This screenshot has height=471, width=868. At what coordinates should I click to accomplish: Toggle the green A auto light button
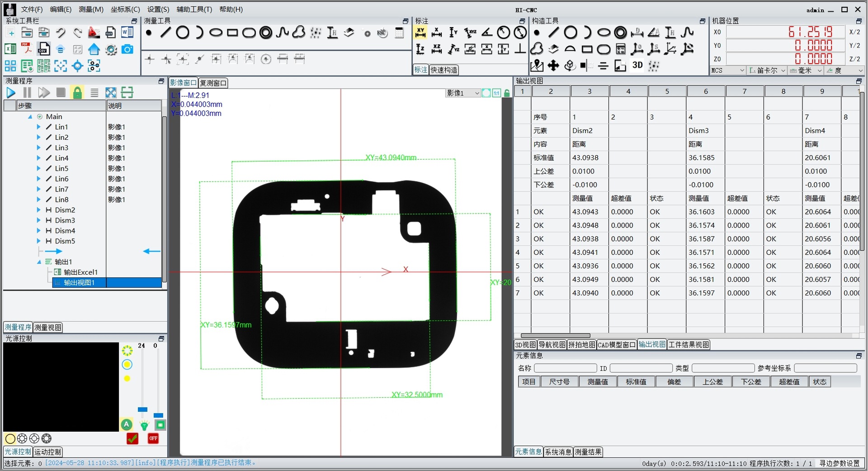[127, 424]
